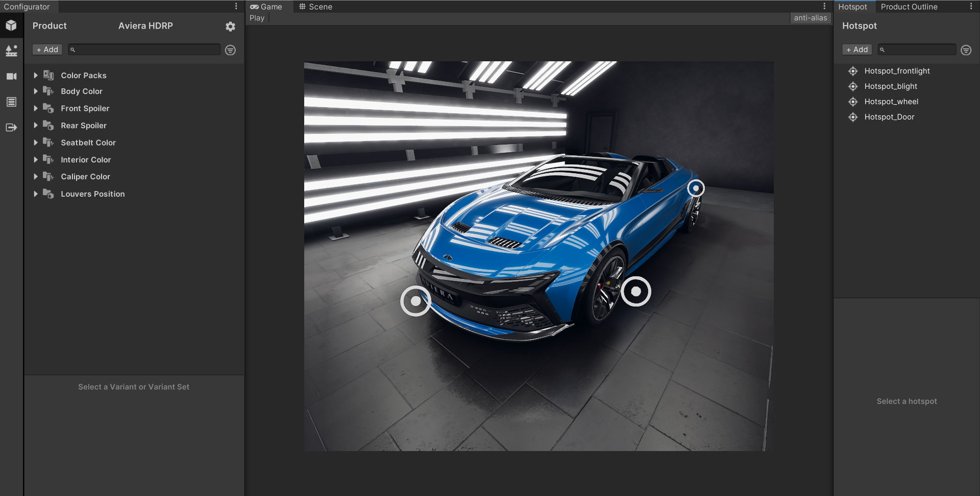Switch to the Product Outline tab
Viewport: 980px width, 496px height.
coord(909,7)
